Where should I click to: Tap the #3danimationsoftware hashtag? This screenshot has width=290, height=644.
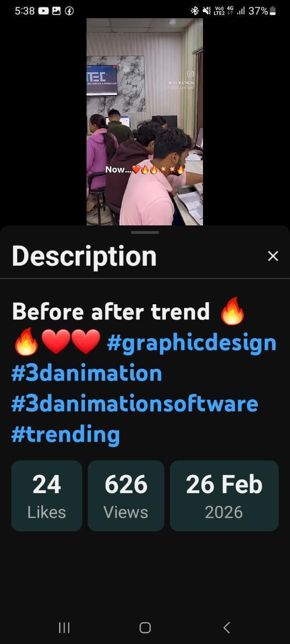pyautogui.click(x=134, y=404)
